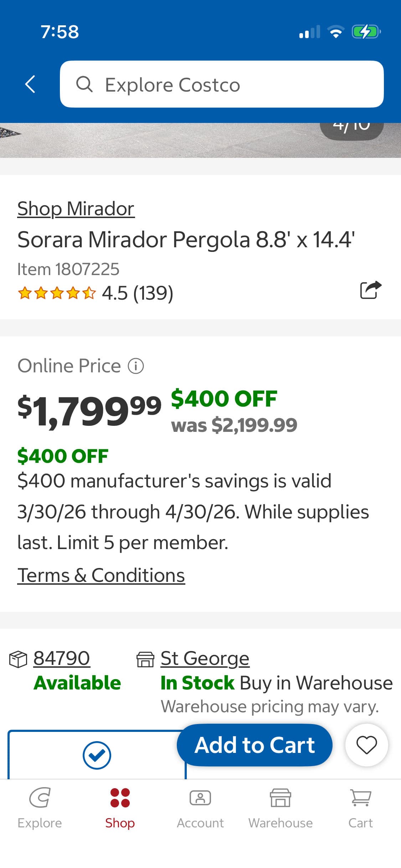Viewport: 401px width, 868px height.
Task: Change delivery ZIP code 84790
Action: tap(62, 658)
